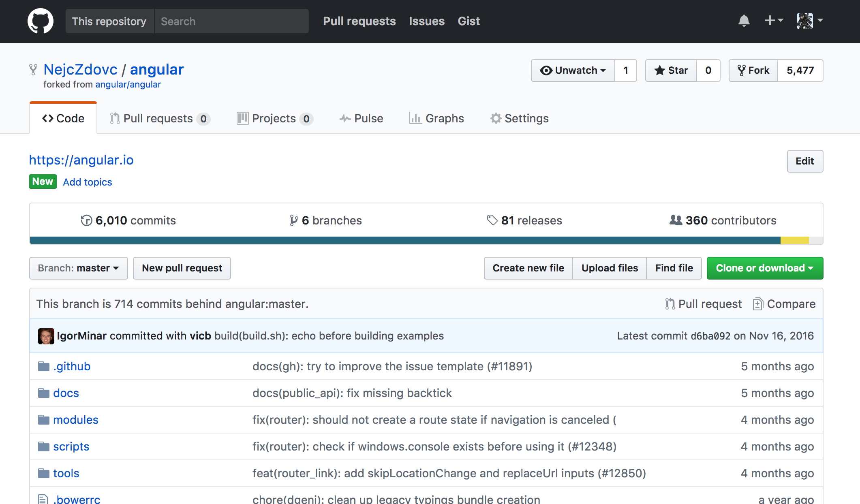
Task: Click the New pull request button
Action: click(x=182, y=268)
